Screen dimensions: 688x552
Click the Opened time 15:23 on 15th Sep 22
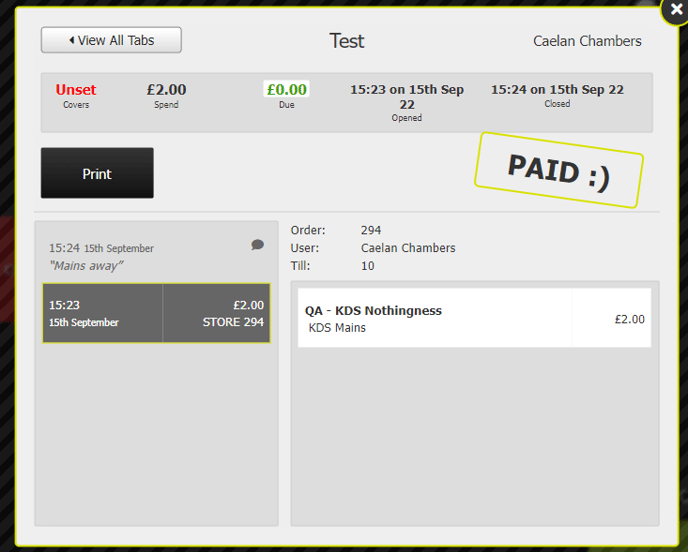[407, 97]
